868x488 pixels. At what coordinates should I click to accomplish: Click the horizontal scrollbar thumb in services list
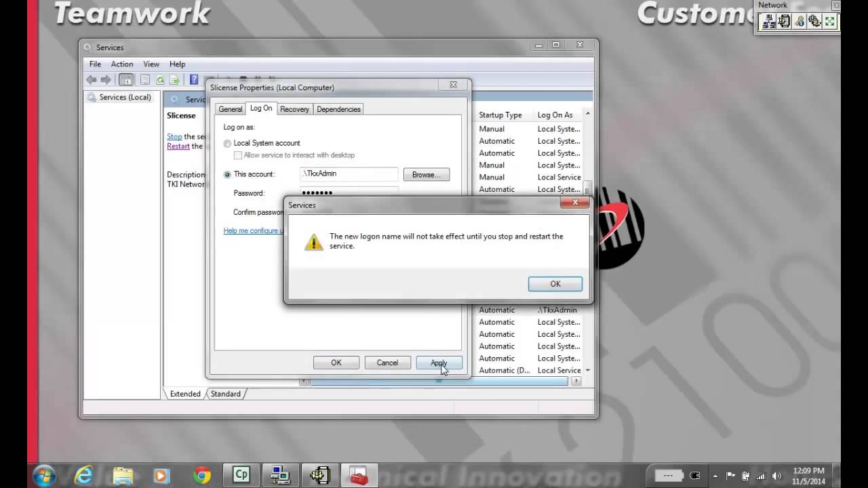click(x=439, y=381)
